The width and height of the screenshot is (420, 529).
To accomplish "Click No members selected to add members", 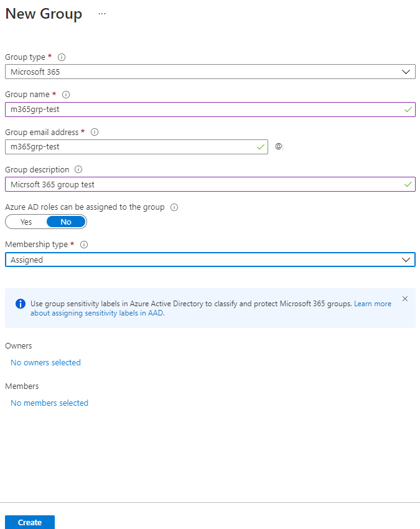I will tap(49, 403).
